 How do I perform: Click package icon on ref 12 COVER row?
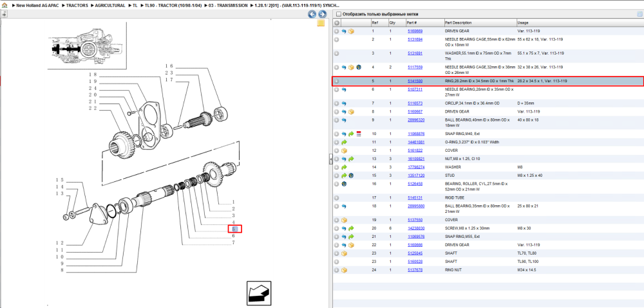point(344,150)
